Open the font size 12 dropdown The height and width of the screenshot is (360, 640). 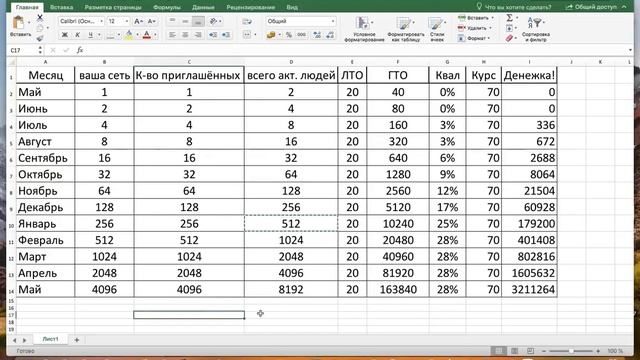tap(127, 21)
